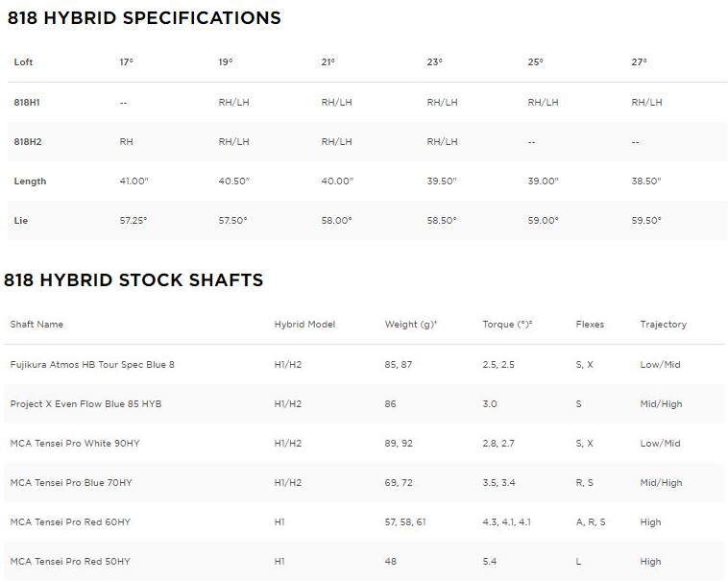Select MCA Tensei Pro Red 50HY row
This screenshot has height=581, width=728.
pyautogui.click(x=364, y=561)
